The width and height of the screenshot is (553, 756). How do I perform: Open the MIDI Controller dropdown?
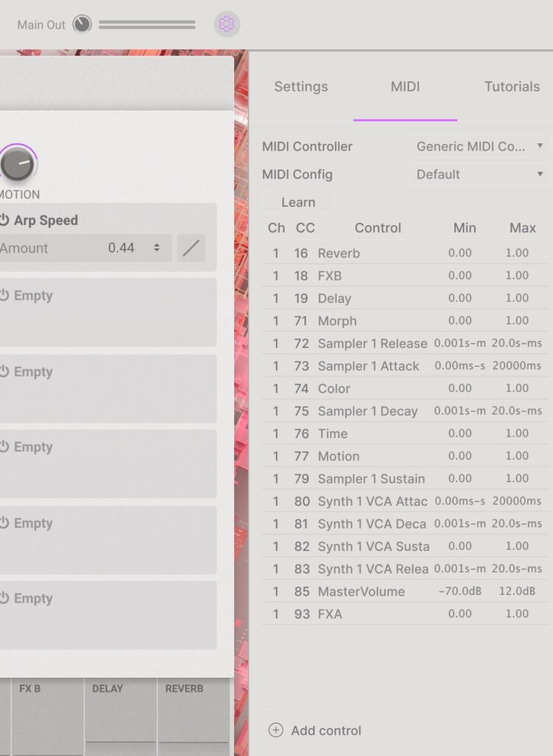(x=480, y=146)
